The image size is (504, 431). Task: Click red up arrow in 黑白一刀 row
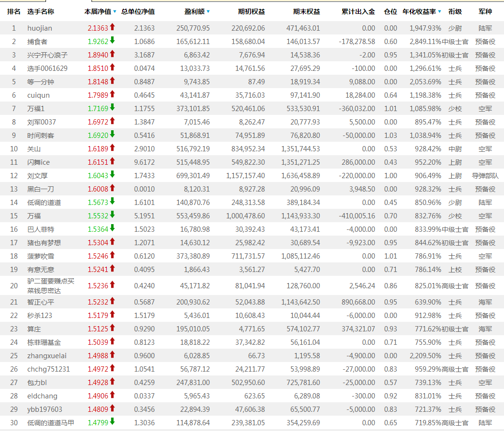112,188
